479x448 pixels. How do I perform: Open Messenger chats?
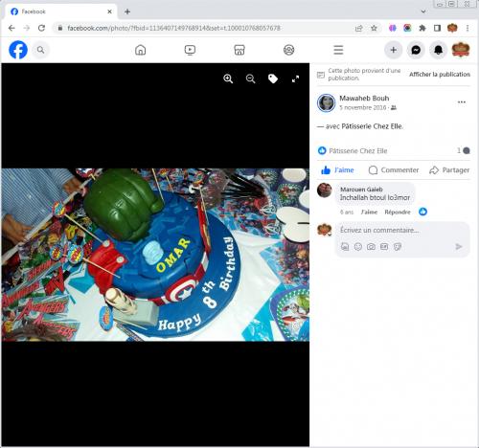416,50
